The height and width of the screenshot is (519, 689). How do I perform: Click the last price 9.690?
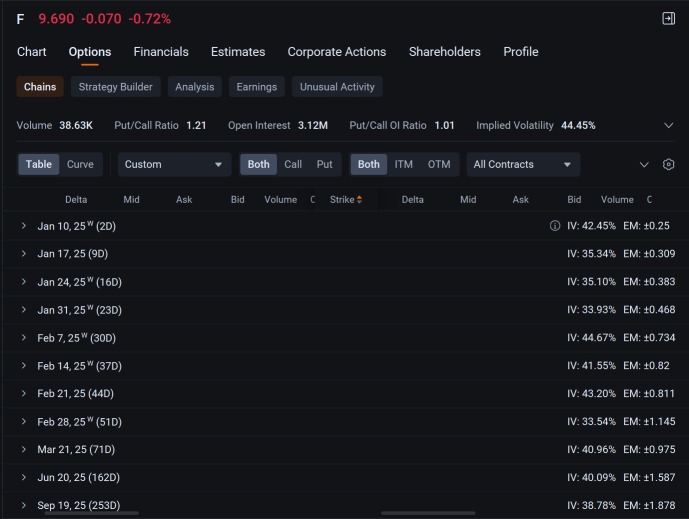point(56,19)
